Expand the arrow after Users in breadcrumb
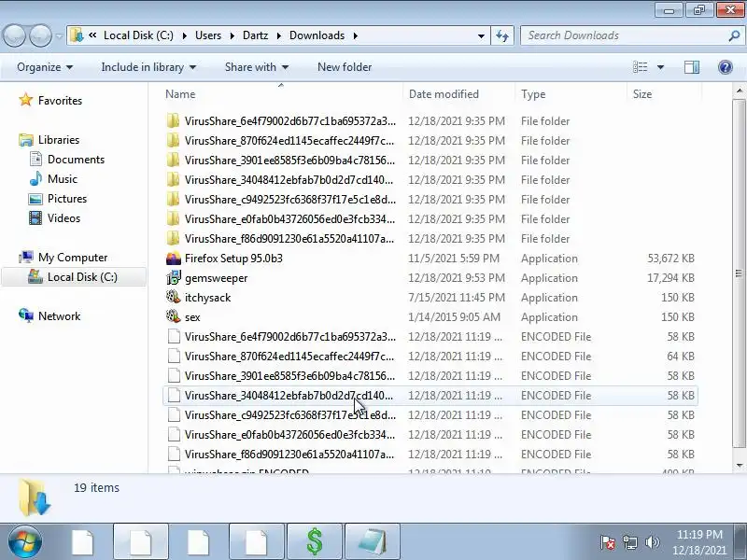This screenshot has height=560, width=747. 232,35
